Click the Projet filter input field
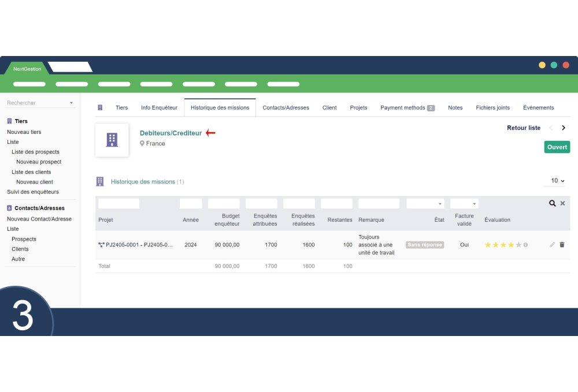The image size is (578, 392). pyautogui.click(x=119, y=204)
